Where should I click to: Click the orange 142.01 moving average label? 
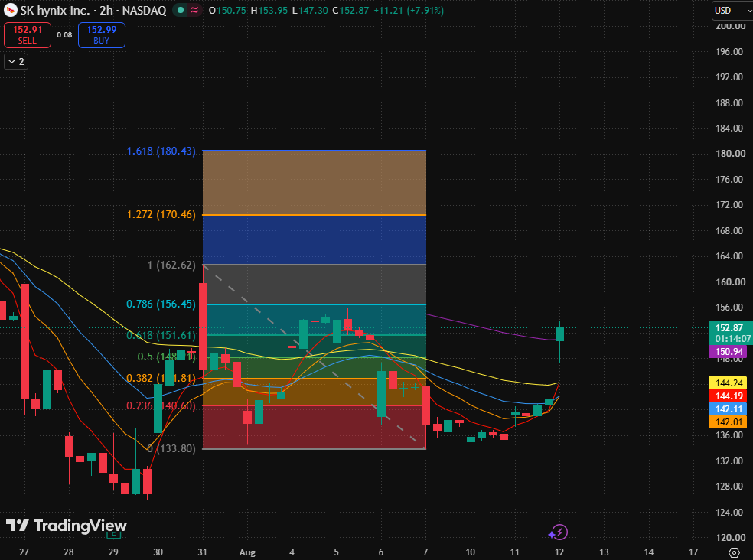728,422
